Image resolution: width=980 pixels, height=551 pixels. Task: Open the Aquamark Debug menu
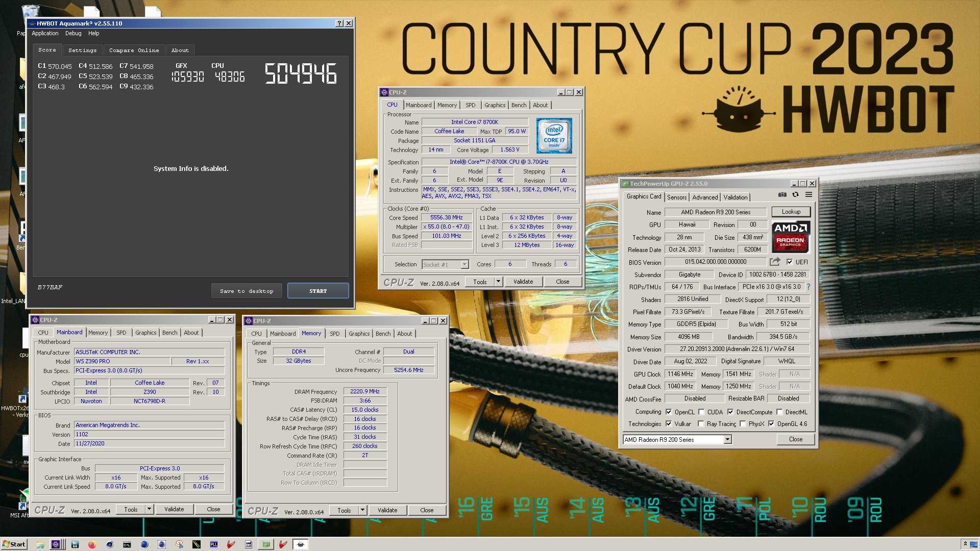tap(73, 33)
